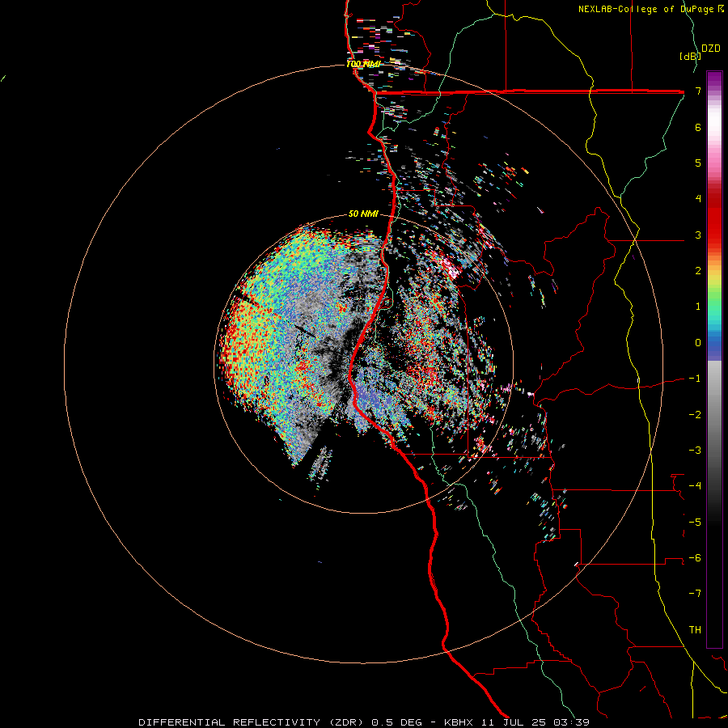Click the DZD legend title
This screenshot has width=728, height=728.
pyautogui.click(x=711, y=49)
